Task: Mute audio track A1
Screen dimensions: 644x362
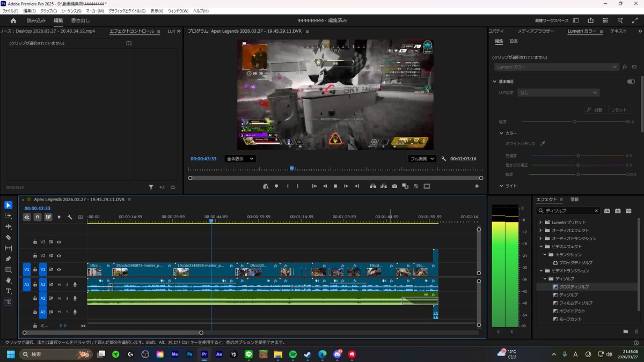Action: (59, 284)
